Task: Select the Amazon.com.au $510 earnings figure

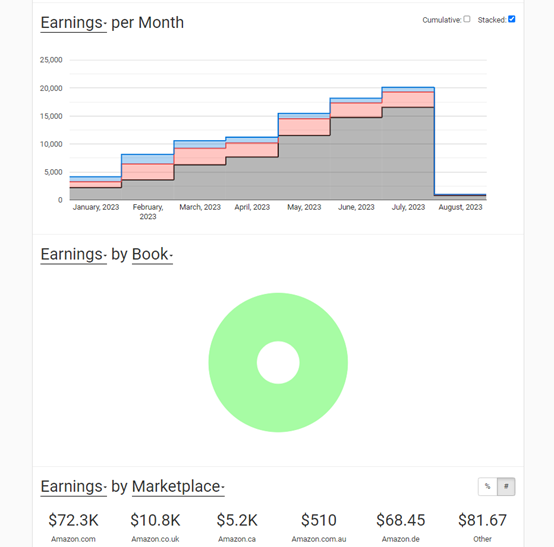Action: click(319, 520)
